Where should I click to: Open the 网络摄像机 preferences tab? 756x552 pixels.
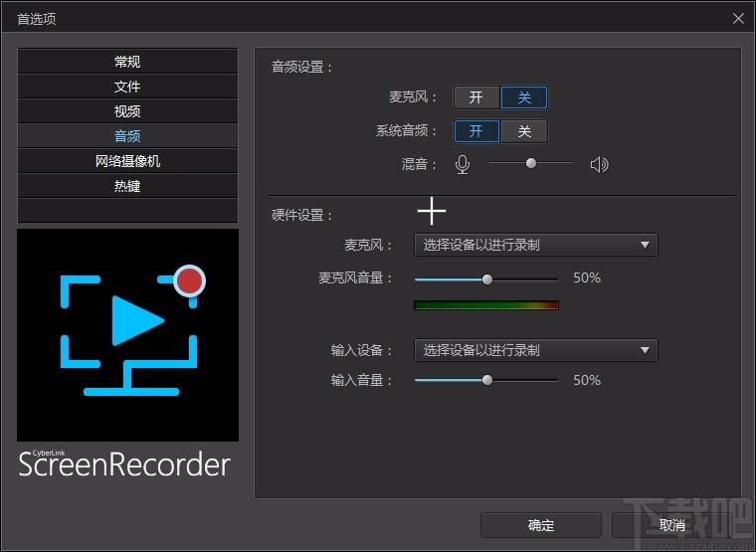pyautogui.click(x=127, y=161)
